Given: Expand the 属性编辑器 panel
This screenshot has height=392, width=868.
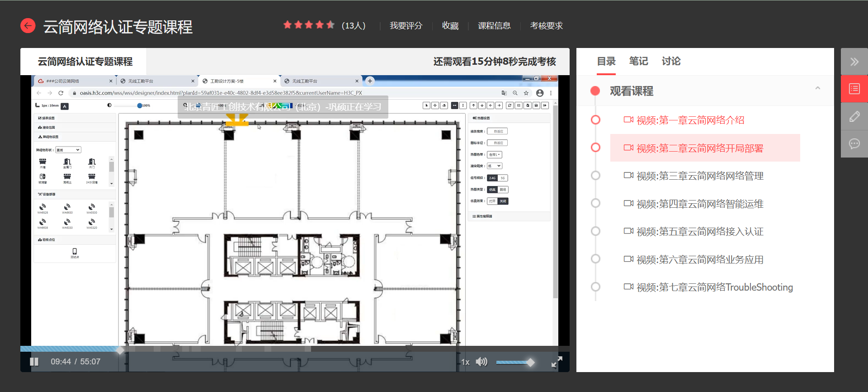Looking at the screenshot, I should click(509, 216).
